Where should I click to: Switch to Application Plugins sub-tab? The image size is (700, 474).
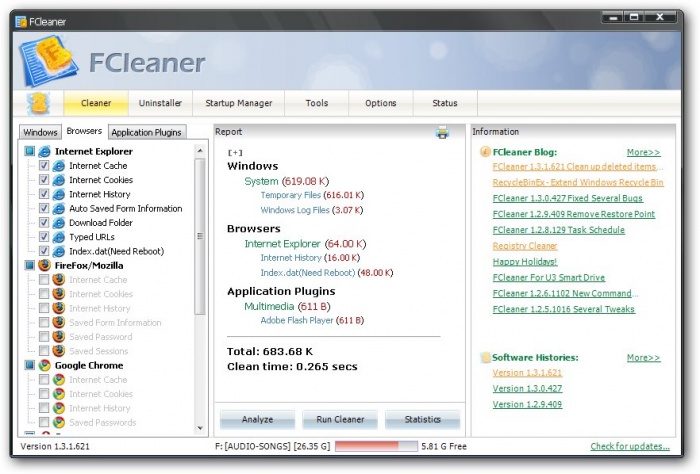point(146,133)
